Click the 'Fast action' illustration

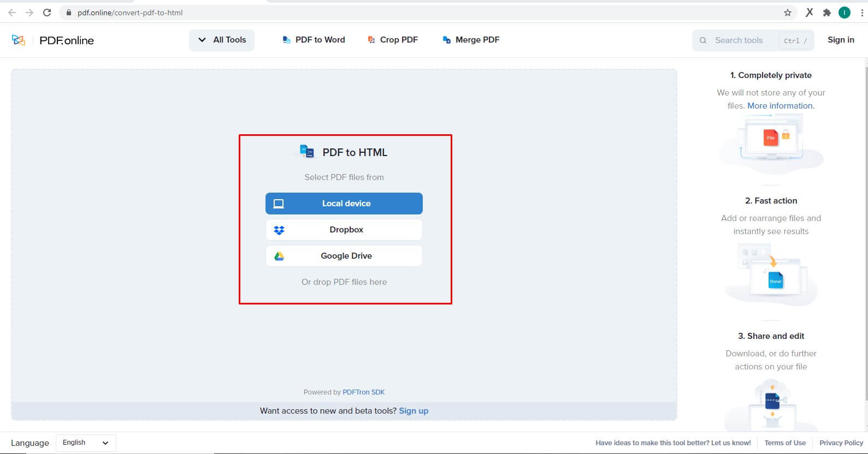click(771, 274)
